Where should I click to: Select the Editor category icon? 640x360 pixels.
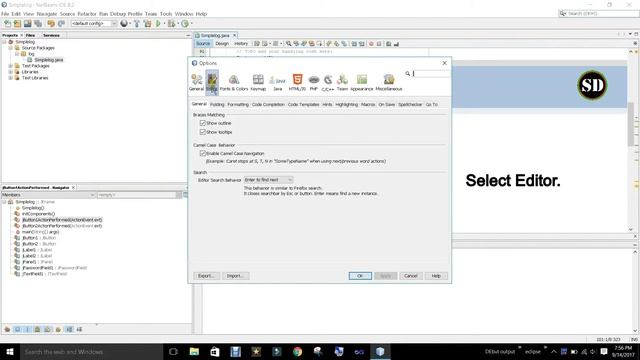click(212, 82)
